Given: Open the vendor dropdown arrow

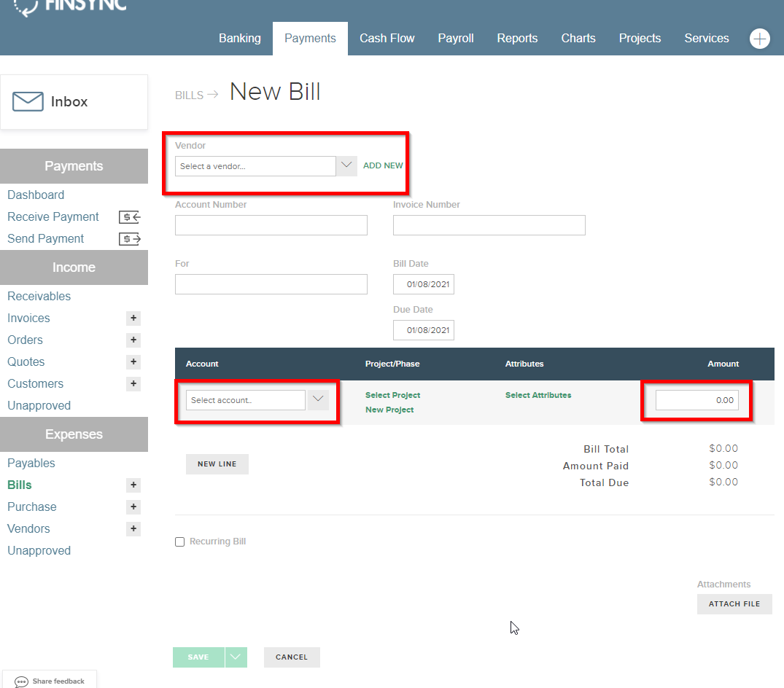Looking at the screenshot, I should [346, 166].
